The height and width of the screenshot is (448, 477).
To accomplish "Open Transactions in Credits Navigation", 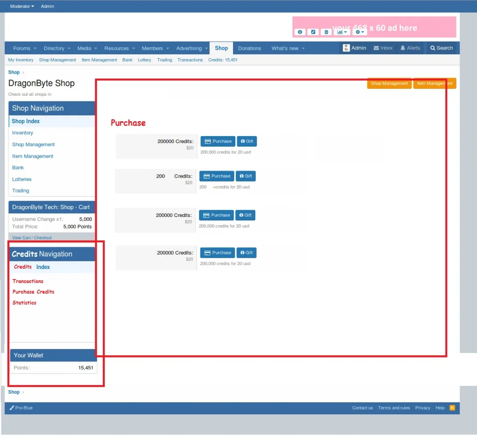I will click(28, 281).
